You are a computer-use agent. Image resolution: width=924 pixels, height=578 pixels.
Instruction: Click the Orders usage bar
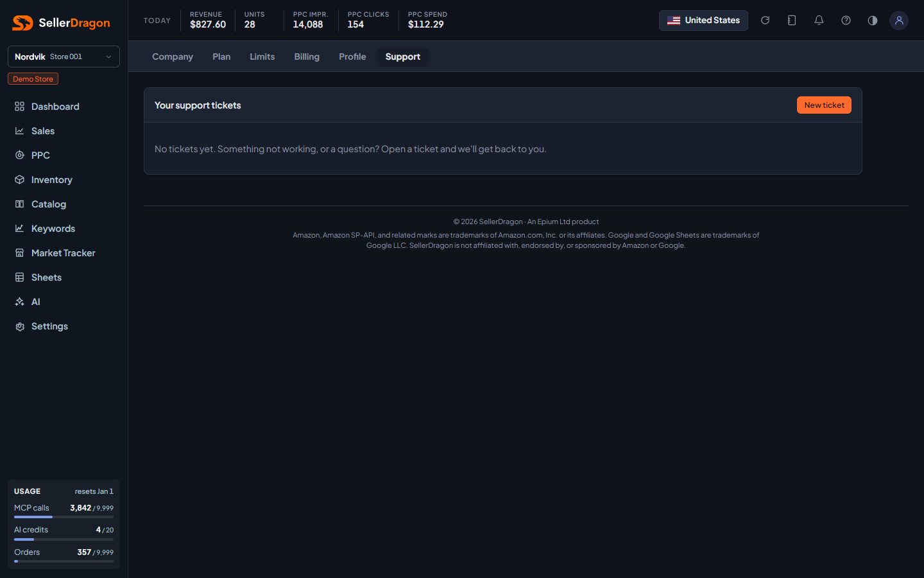coord(64,561)
